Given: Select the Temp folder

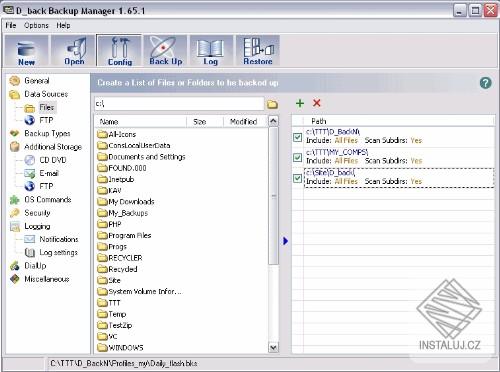Looking at the screenshot, I should 112,314.
